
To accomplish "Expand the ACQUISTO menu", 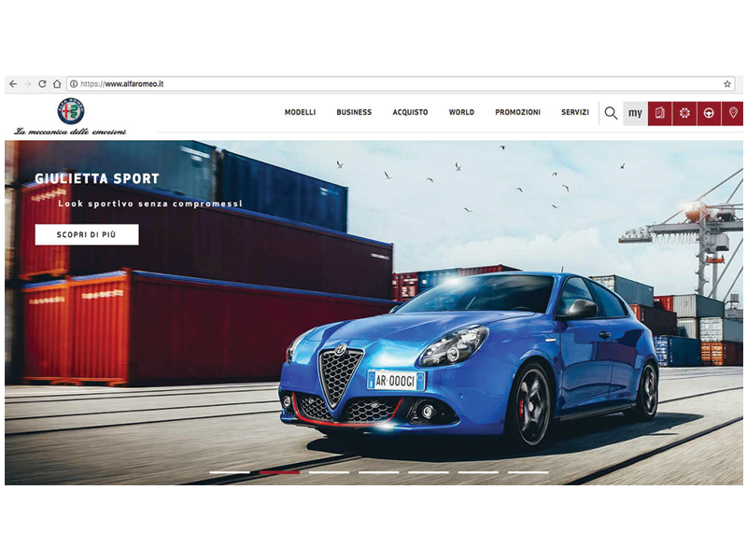I will click(410, 113).
